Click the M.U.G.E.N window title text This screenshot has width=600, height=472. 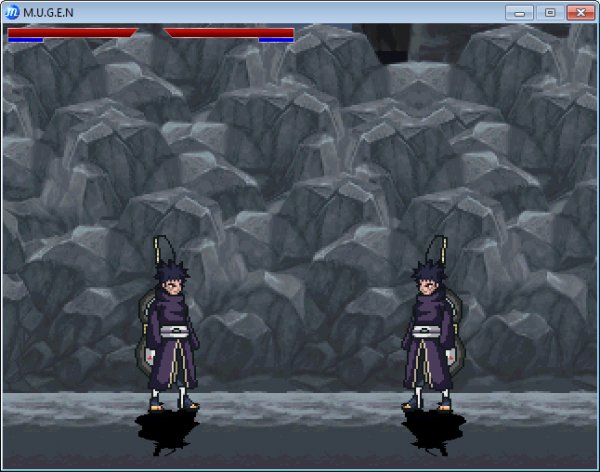[48, 13]
